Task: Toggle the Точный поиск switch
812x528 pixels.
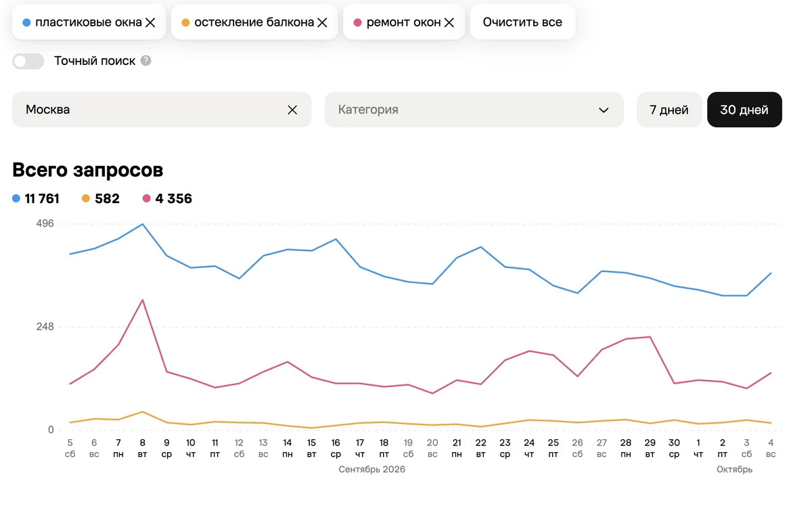Action: (28, 61)
